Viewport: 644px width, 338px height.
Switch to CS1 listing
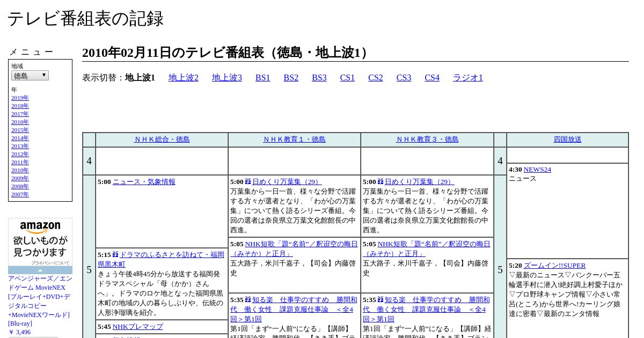347,78
